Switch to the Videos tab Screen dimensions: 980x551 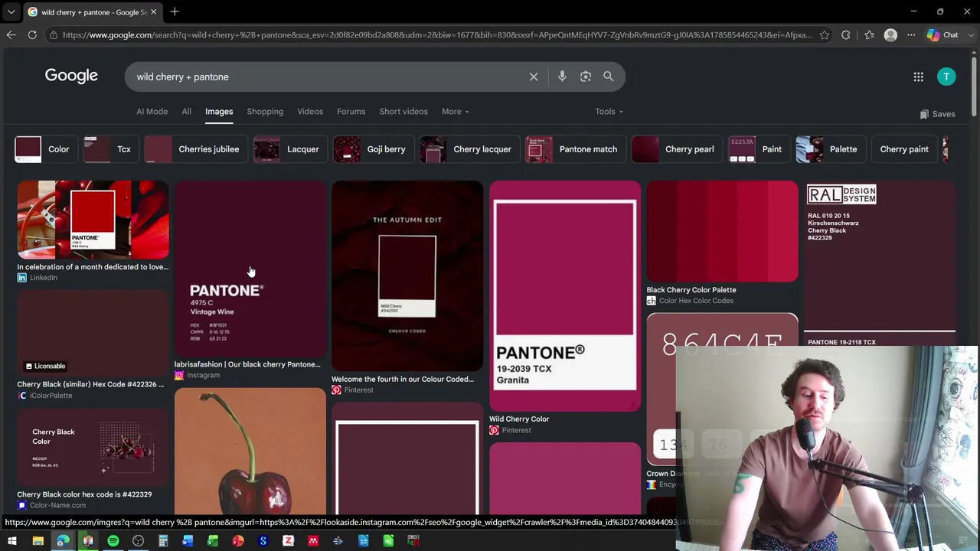click(310, 112)
